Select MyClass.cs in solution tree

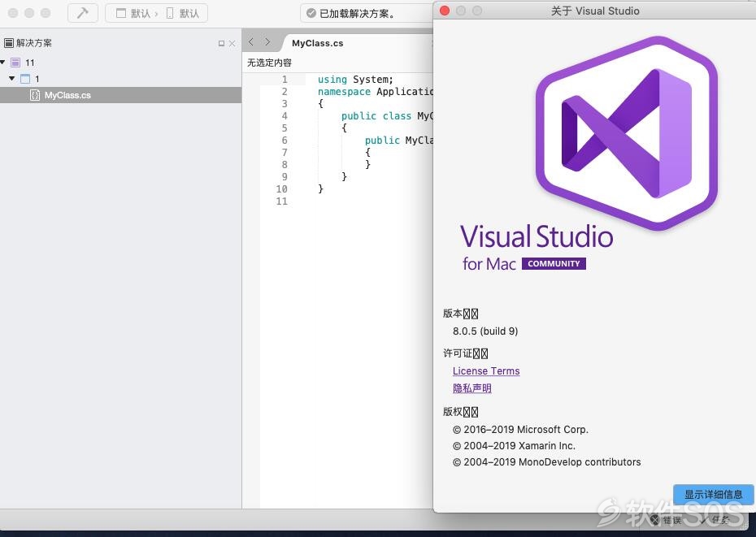[120, 95]
